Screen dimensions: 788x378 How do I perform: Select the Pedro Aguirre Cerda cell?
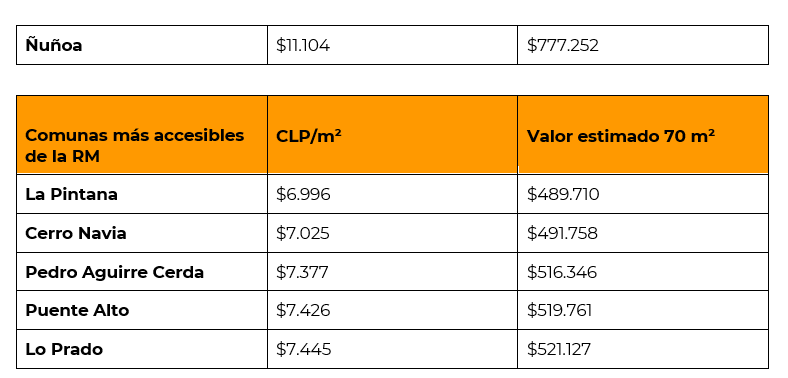coord(142,272)
